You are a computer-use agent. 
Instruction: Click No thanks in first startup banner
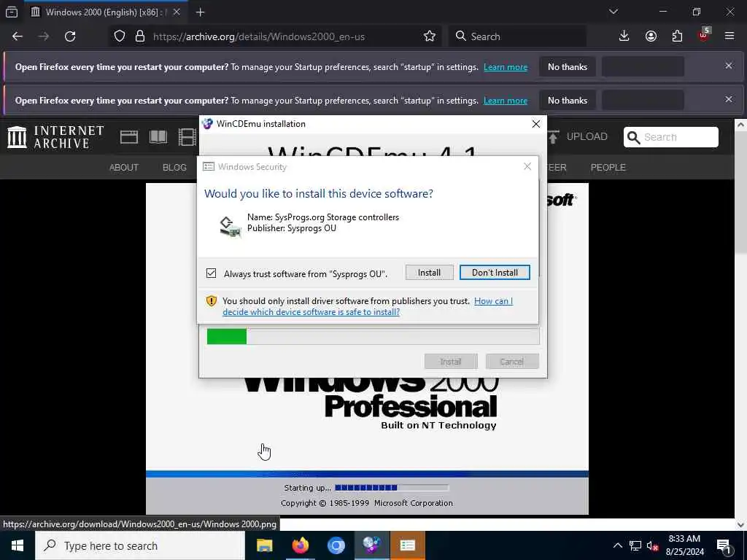coord(568,67)
